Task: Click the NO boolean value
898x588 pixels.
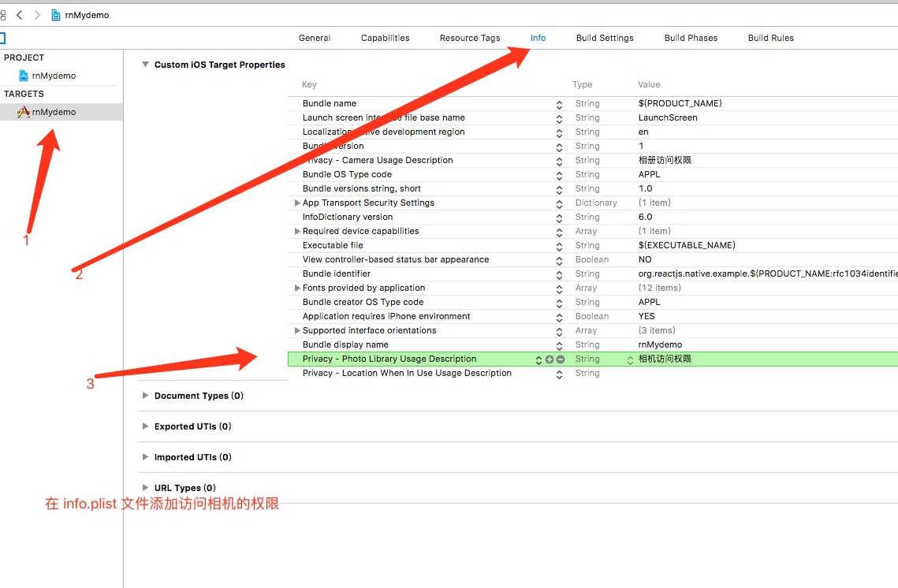Action: pyautogui.click(x=645, y=259)
